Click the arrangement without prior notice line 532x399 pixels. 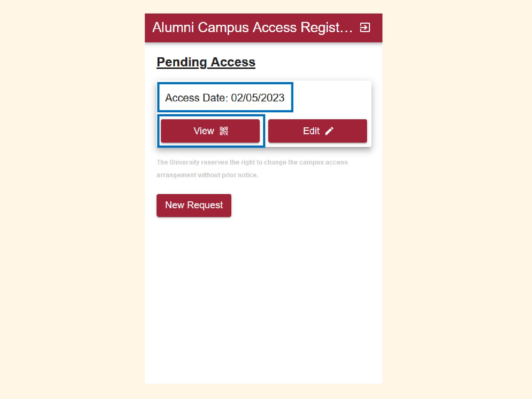207,175
